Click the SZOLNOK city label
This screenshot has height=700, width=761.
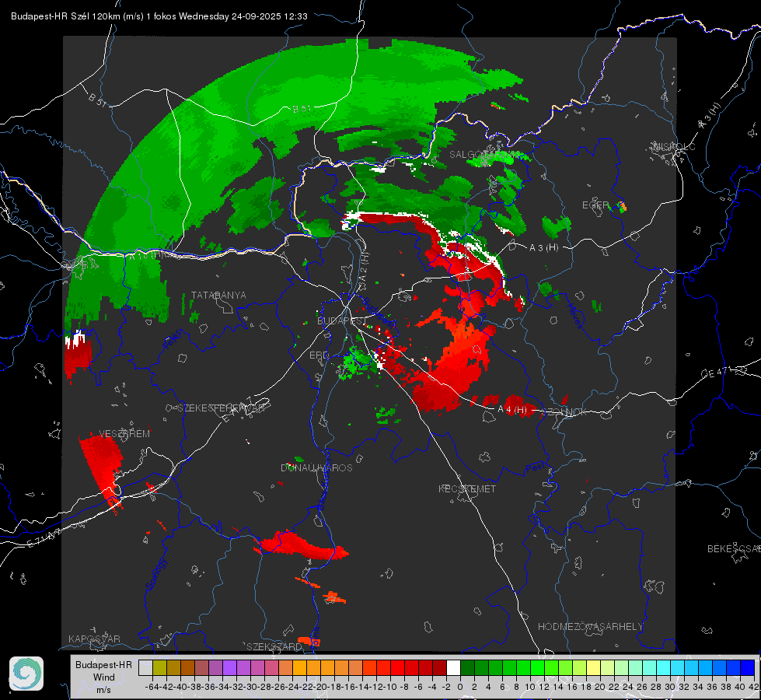(x=564, y=411)
